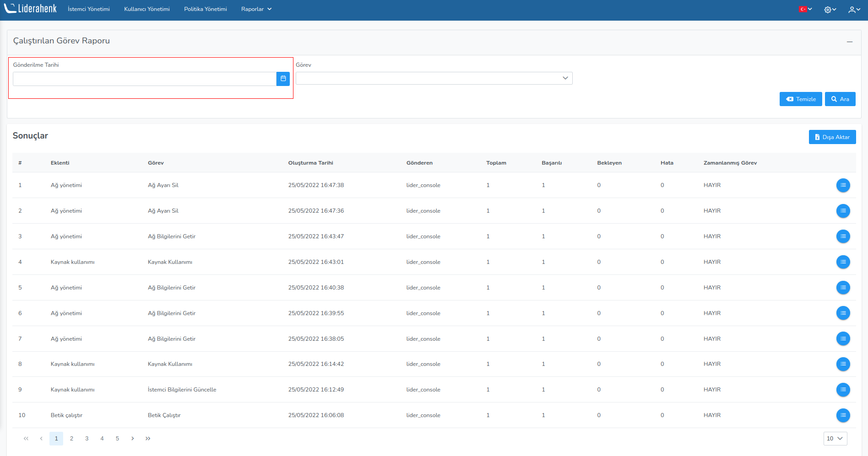
Task: Go to next results page arrow
Action: click(x=133, y=439)
